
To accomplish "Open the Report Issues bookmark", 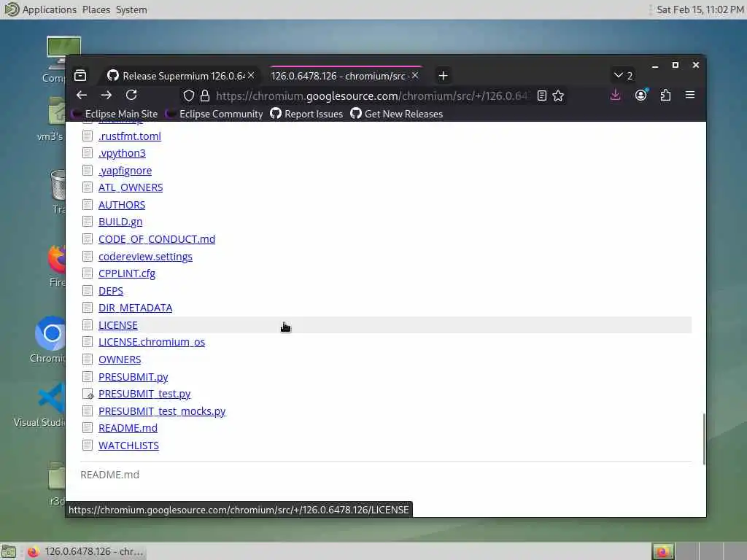I will (307, 114).
